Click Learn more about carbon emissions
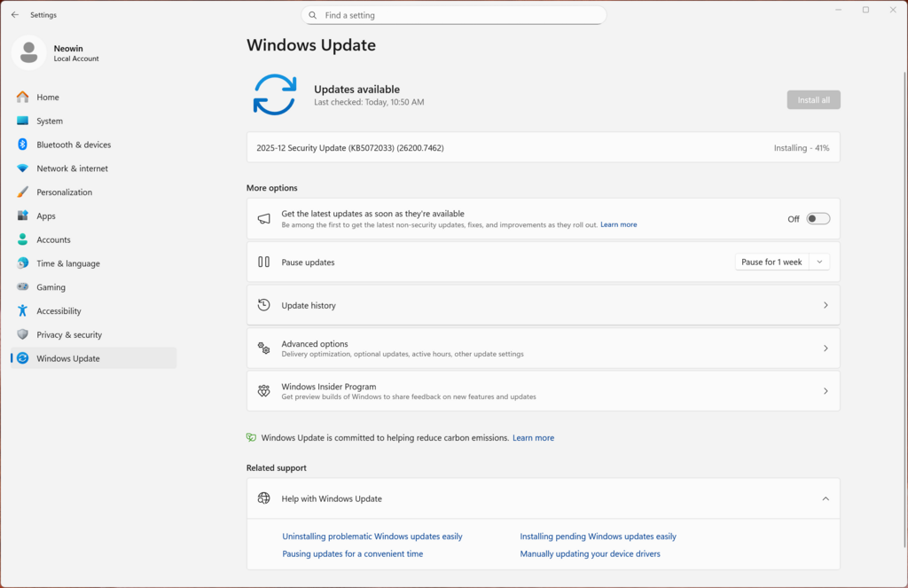 click(x=533, y=438)
